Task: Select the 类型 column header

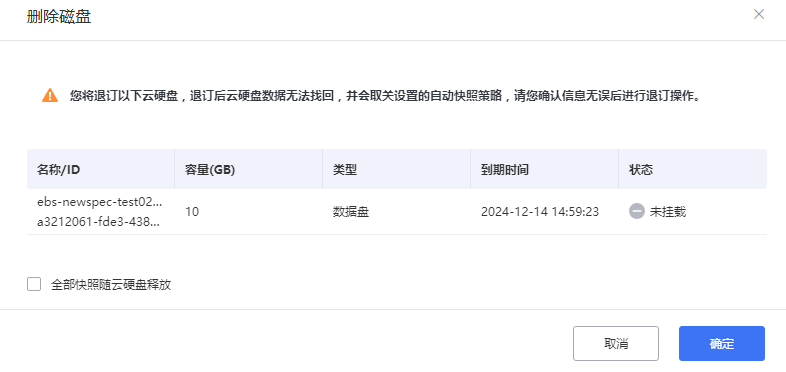Action: (345, 169)
